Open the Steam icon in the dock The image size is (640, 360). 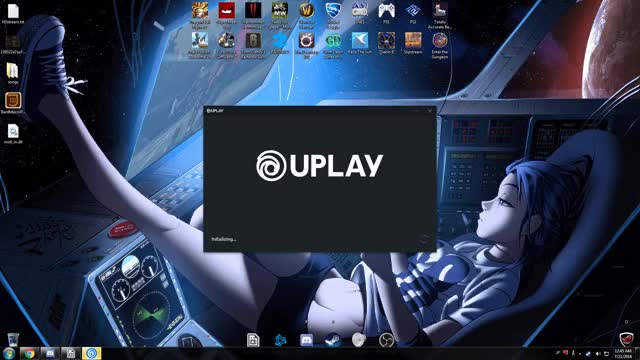333,340
